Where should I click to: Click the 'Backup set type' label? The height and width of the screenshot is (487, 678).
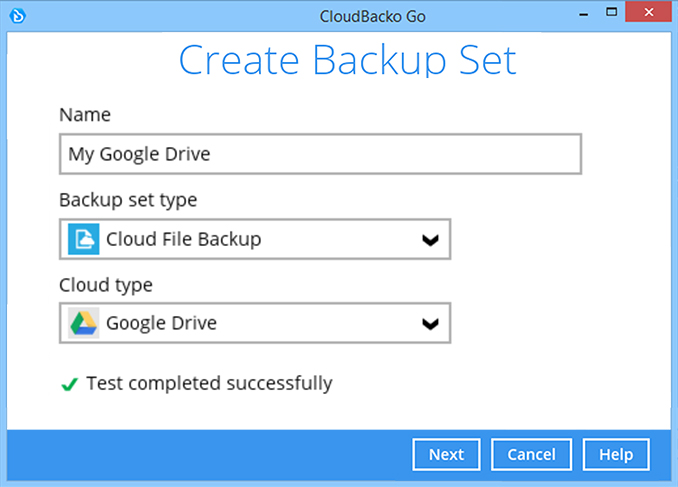click(128, 200)
